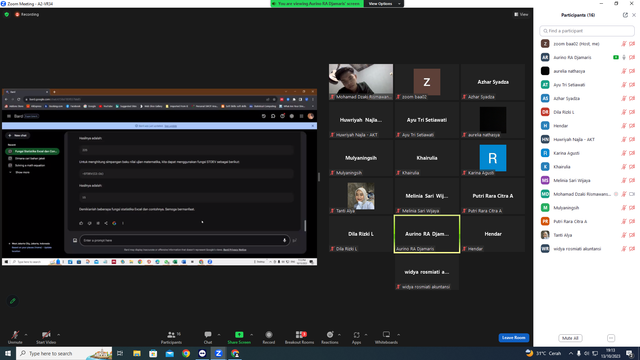Select Karina Agusti in the participant list
Image resolution: width=640 pixels, height=360 pixels.
(587, 153)
